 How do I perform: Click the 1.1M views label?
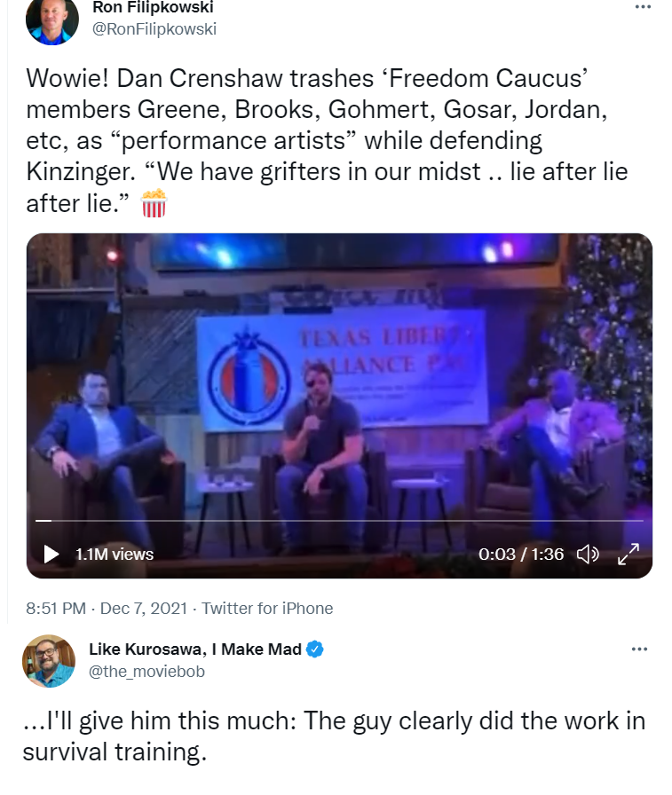(115, 555)
